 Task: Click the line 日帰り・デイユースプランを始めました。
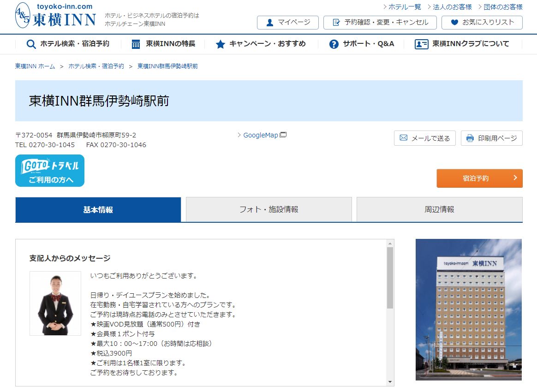tap(151, 295)
